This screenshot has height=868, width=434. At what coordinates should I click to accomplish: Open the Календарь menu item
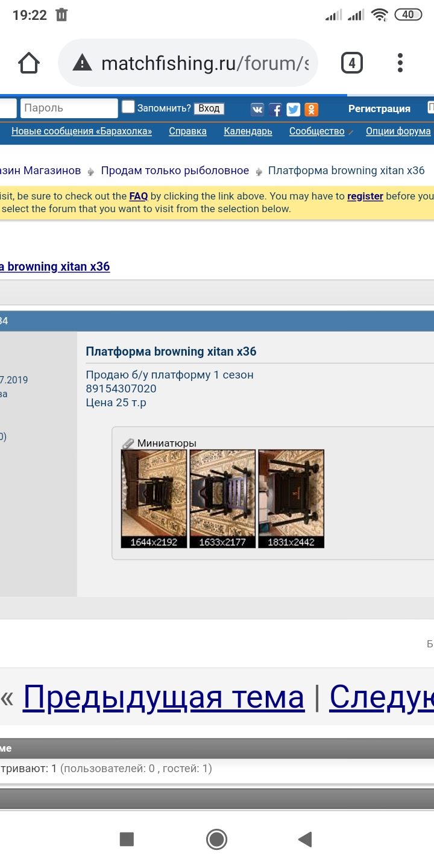coord(248,131)
